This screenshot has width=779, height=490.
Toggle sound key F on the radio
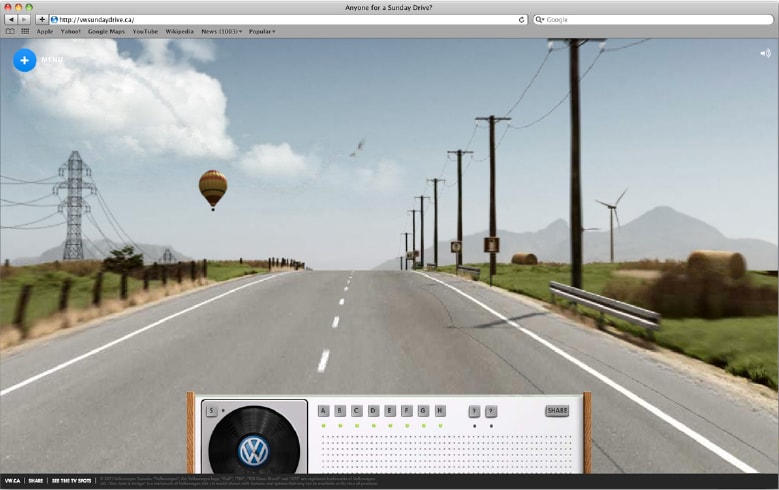[407, 410]
